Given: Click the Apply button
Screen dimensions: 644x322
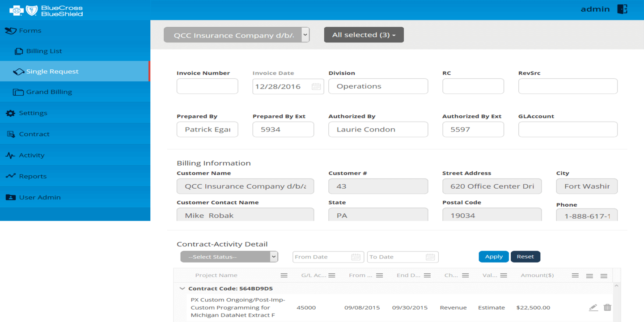Looking at the screenshot, I should pos(494,257).
